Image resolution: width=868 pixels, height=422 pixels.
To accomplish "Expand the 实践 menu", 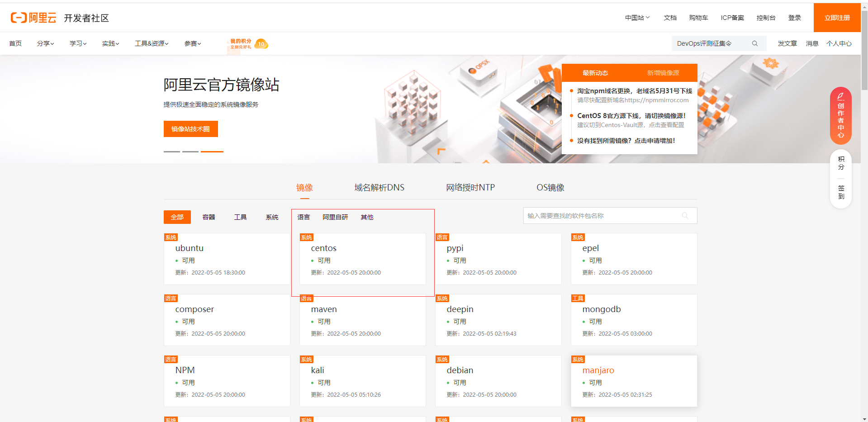I will [110, 43].
